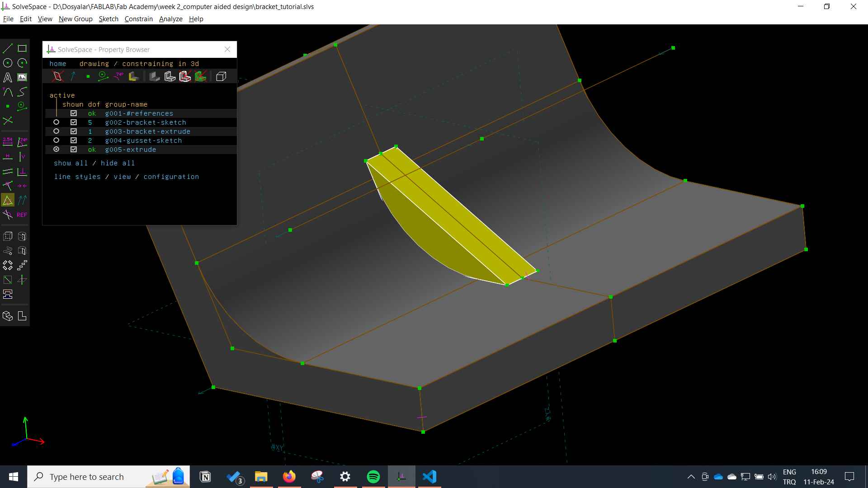Click the hide all link

[x=118, y=163]
